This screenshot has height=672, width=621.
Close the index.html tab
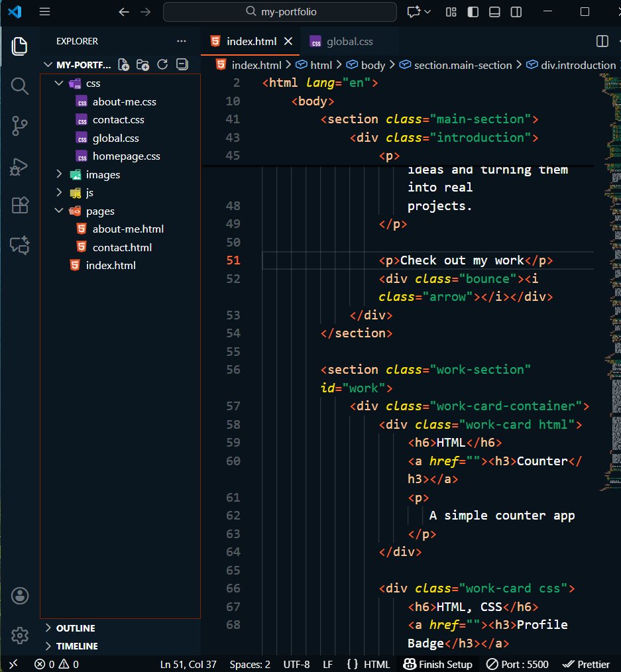tap(288, 41)
